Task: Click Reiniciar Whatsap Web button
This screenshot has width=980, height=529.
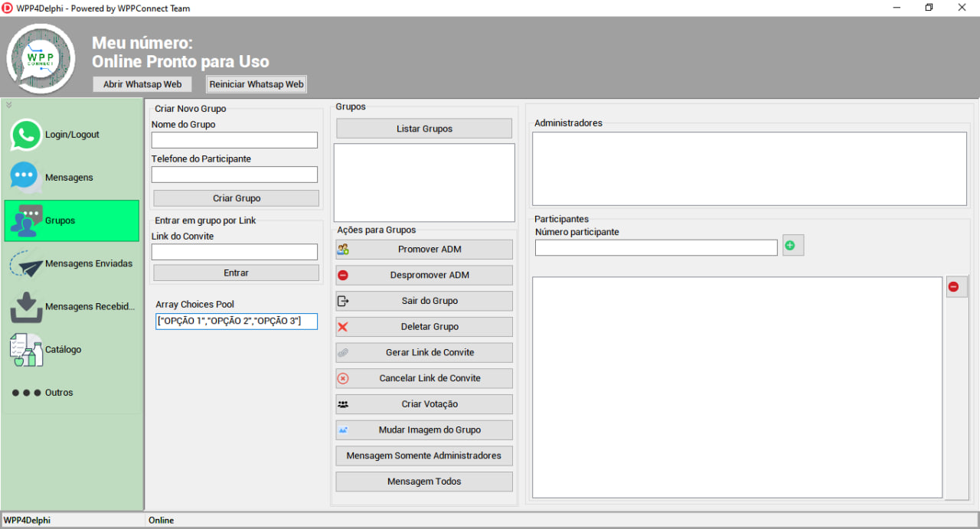Action: (x=256, y=84)
